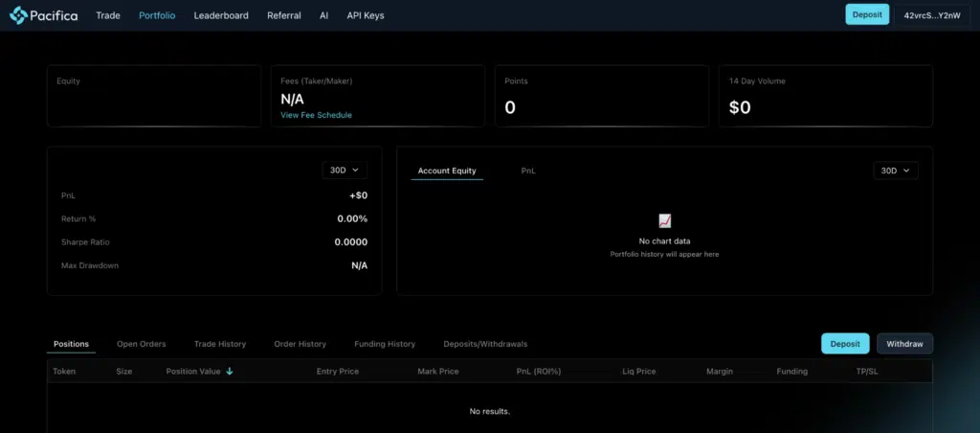Switch chart to PnL tab

pyautogui.click(x=528, y=171)
